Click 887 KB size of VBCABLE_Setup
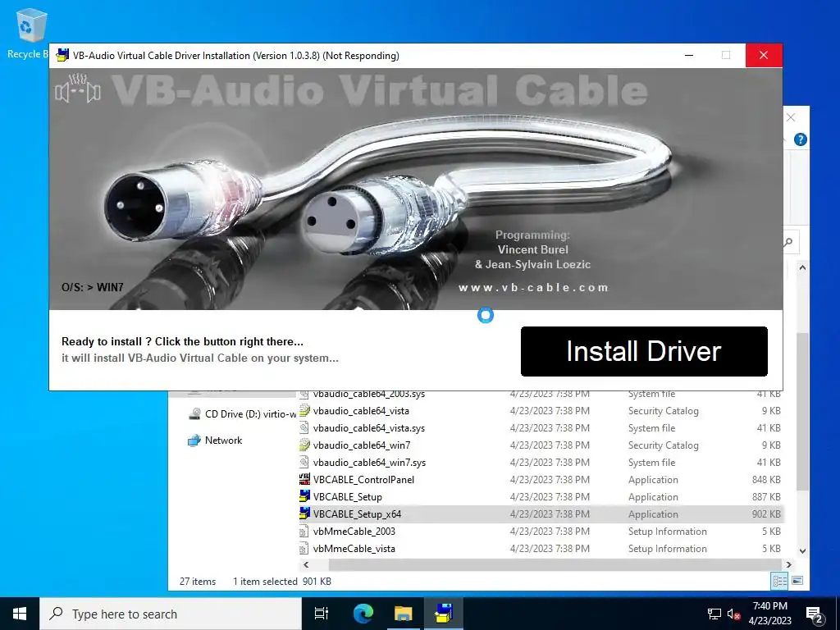Image resolution: width=840 pixels, height=630 pixels. point(766,496)
